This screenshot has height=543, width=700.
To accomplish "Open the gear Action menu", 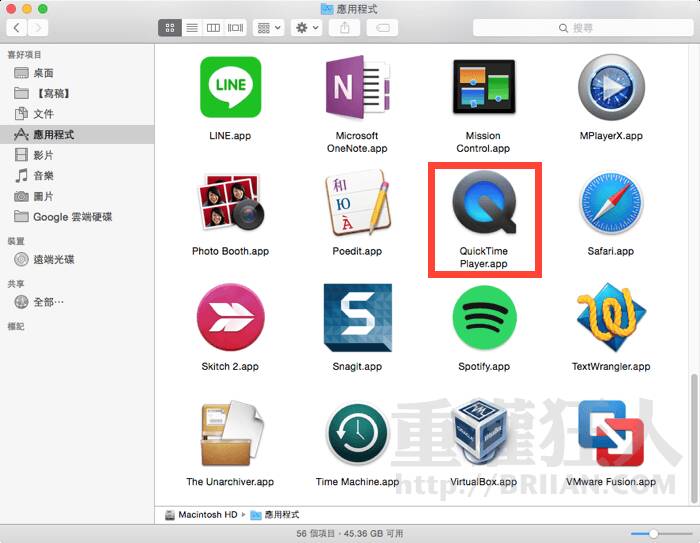I will (307, 28).
